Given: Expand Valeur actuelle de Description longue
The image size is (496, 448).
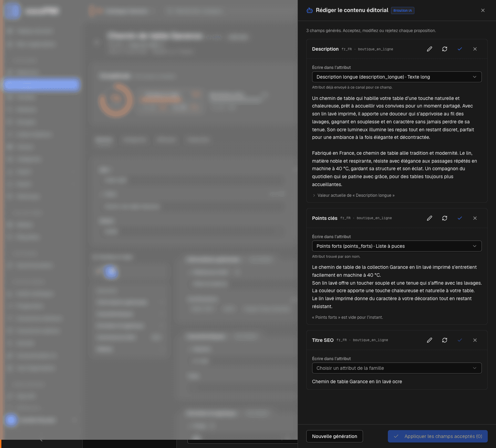Looking at the screenshot, I should [353, 195].
